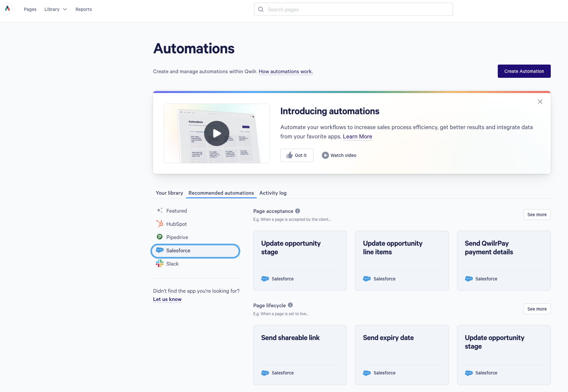The height and width of the screenshot is (392, 568).
Task: Click the Featured sparkle icon
Action: pyautogui.click(x=160, y=211)
